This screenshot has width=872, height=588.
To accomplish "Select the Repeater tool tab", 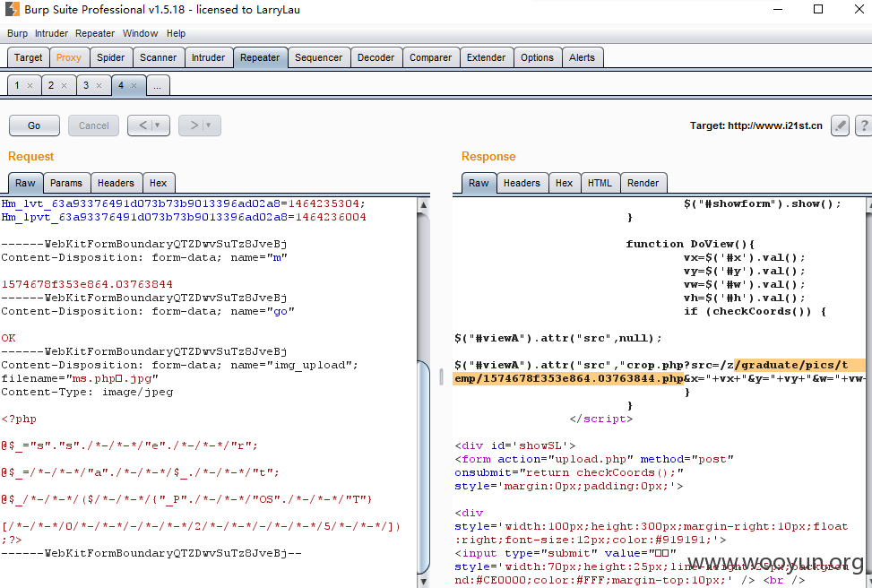I will 260,57.
